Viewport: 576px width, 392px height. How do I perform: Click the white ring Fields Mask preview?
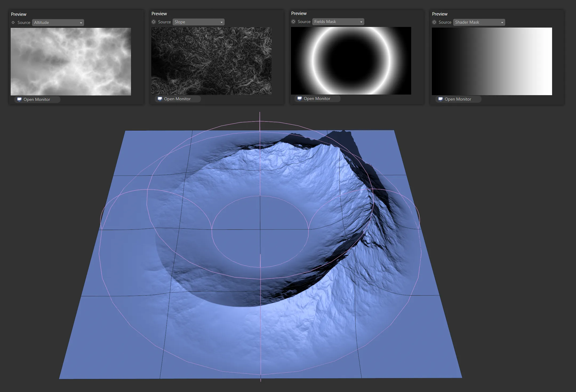click(351, 61)
